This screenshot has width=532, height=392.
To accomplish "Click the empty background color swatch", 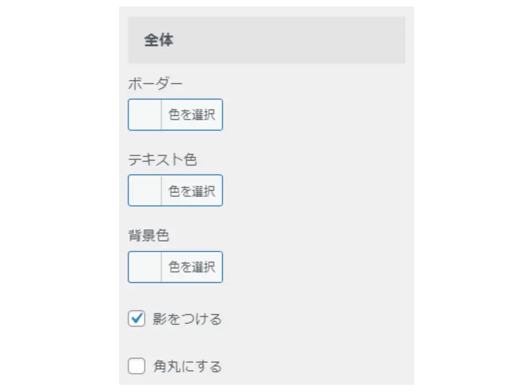I will [x=145, y=267].
